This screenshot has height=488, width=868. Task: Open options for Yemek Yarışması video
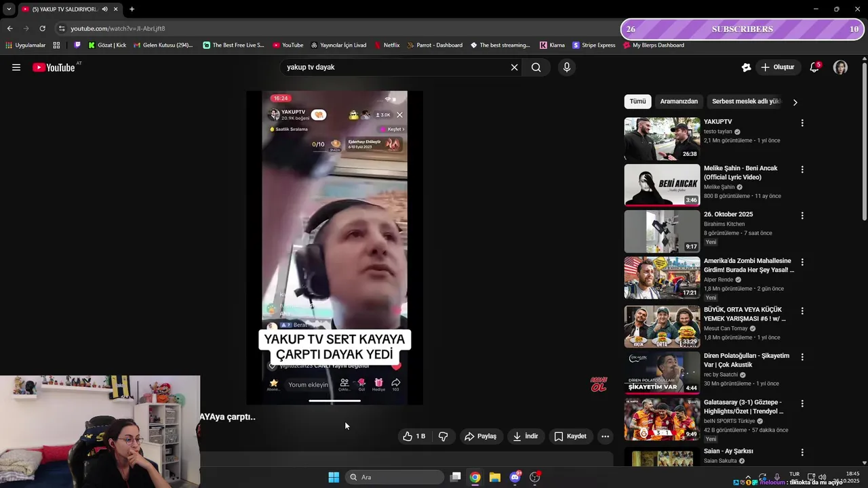(802, 311)
